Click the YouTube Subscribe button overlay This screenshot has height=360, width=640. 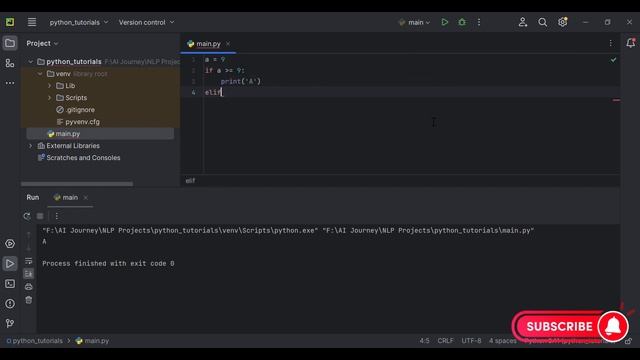(571, 326)
